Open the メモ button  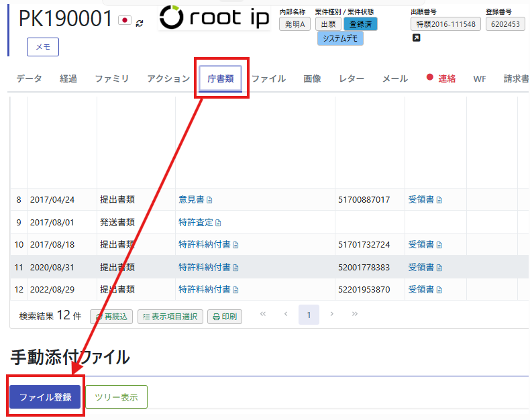click(43, 47)
